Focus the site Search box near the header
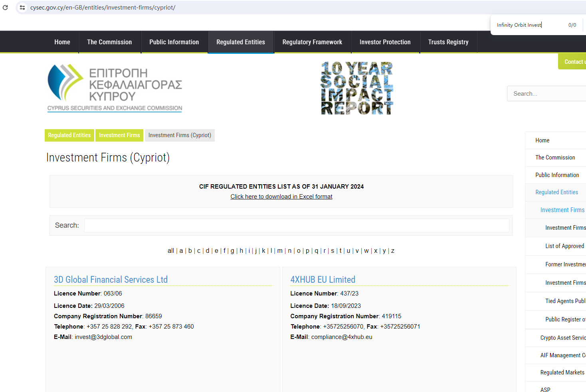 coord(547,94)
